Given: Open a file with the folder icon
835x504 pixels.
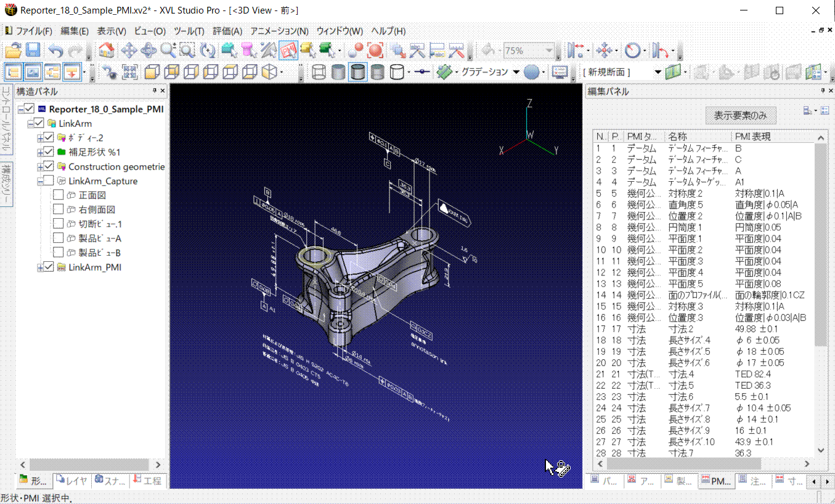Looking at the screenshot, I should click(14, 51).
